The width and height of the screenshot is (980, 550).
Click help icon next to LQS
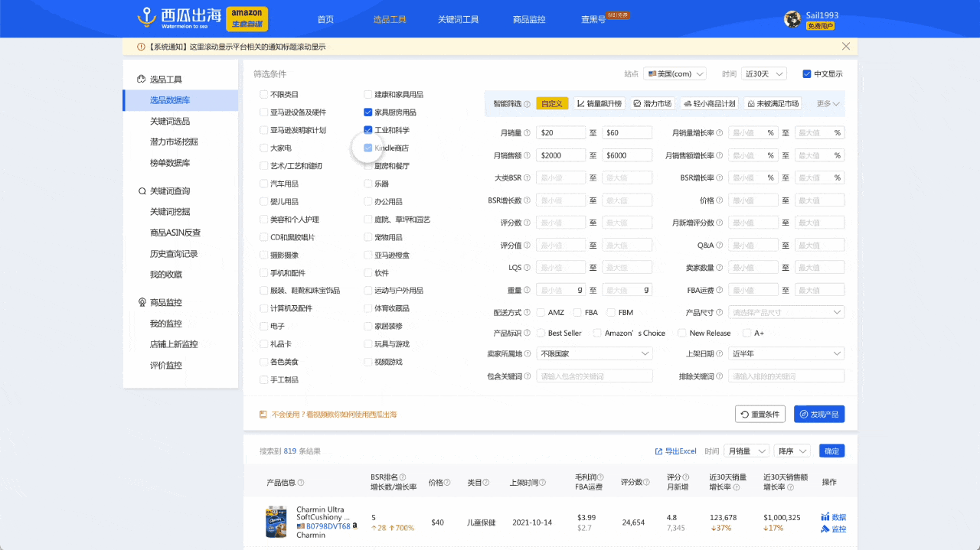(528, 268)
